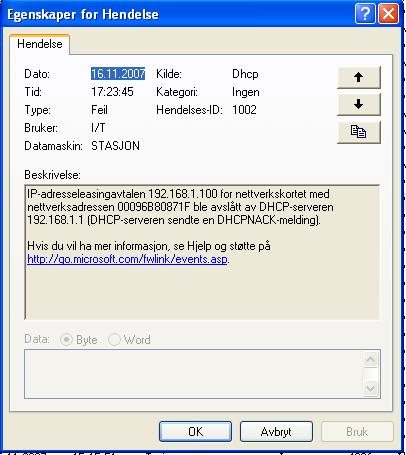Click the source value Dhcp
The image size is (406, 455).
(x=245, y=74)
